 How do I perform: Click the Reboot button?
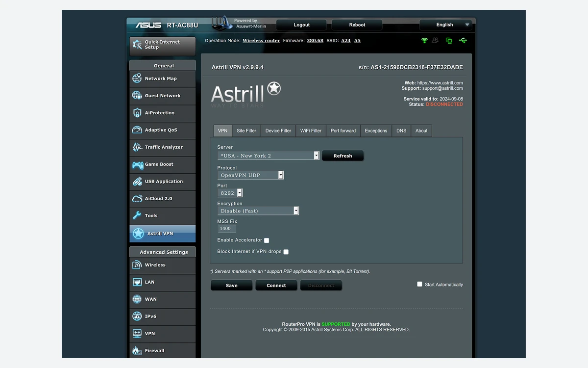[357, 25]
